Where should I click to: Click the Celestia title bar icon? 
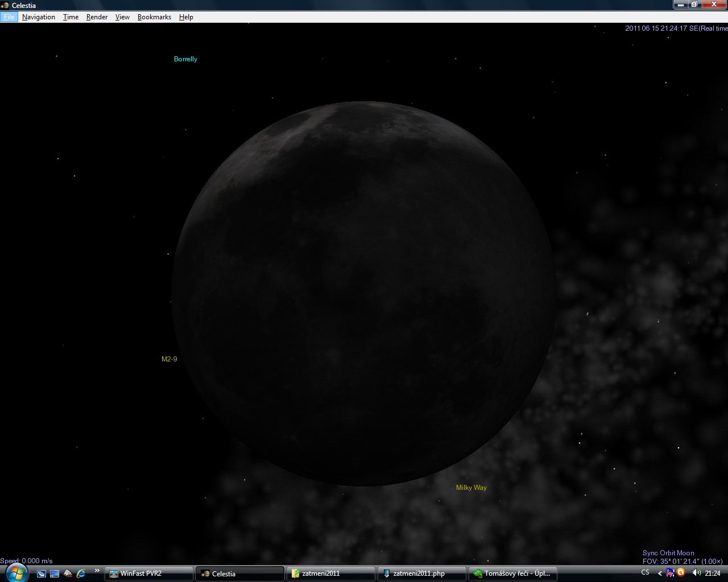coord(5,5)
